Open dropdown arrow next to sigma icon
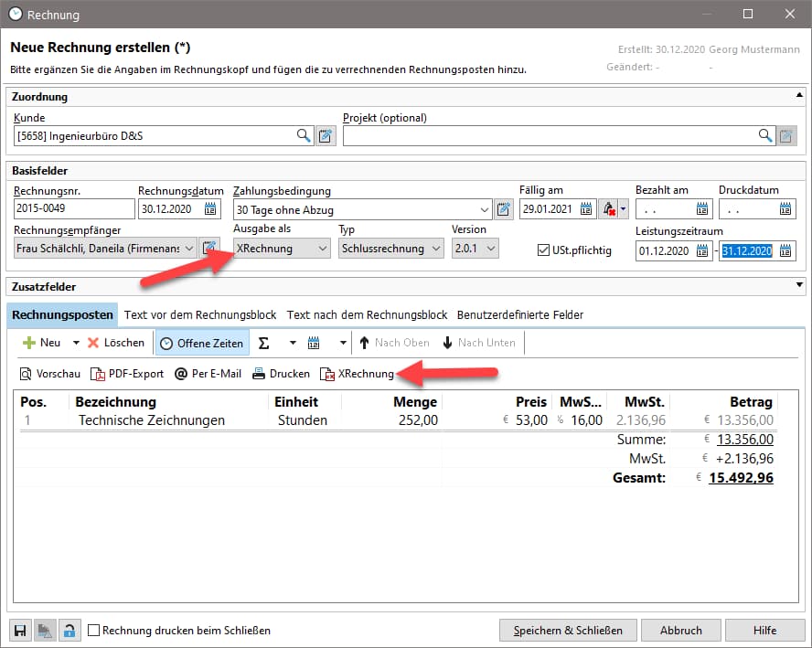The height and width of the screenshot is (648, 812). coord(293,343)
